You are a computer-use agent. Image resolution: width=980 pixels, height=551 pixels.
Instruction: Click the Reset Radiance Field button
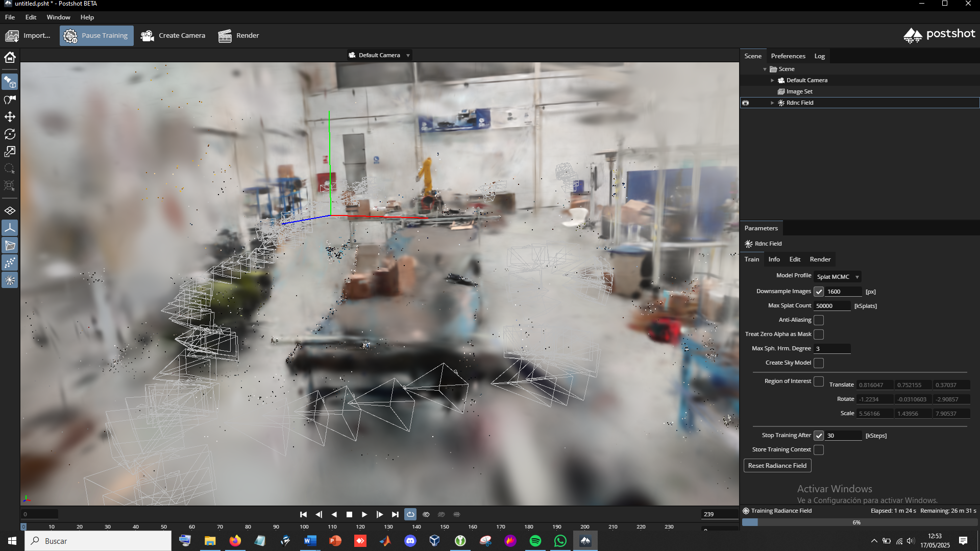tap(777, 466)
